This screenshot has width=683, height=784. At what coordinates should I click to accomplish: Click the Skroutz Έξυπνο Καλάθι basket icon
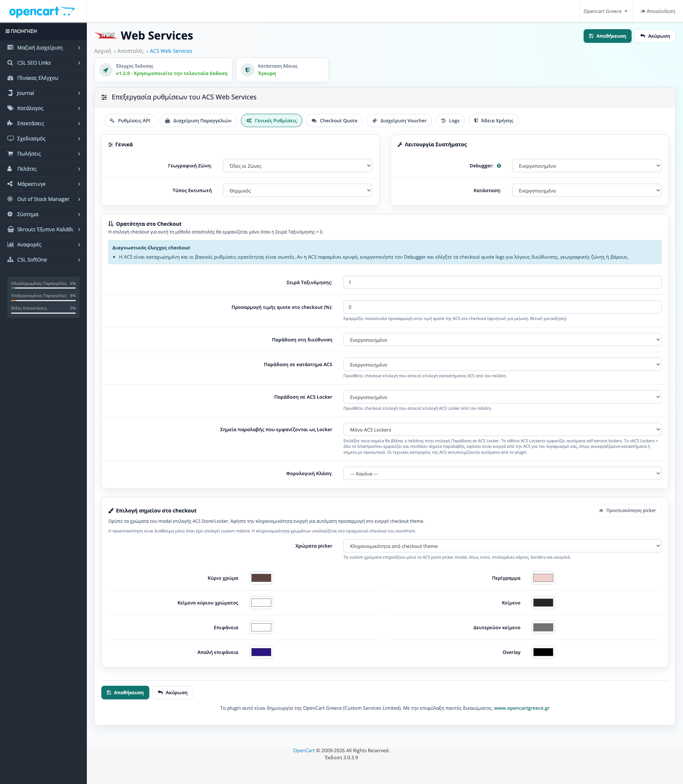point(10,229)
